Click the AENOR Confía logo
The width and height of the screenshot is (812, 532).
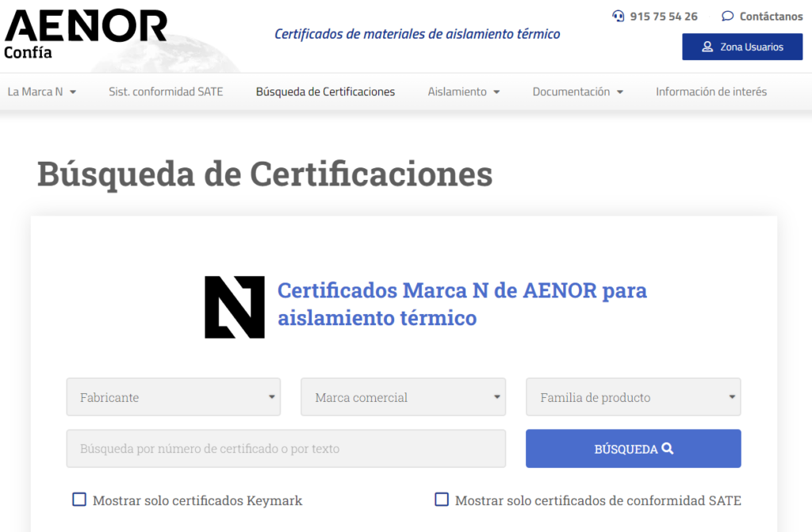pyautogui.click(x=86, y=34)
